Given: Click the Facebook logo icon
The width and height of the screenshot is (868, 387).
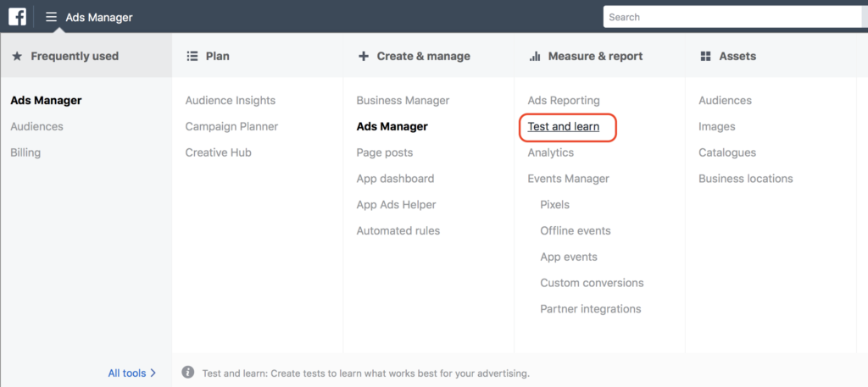Looking at the screenshot, I should tap(16, 17).
